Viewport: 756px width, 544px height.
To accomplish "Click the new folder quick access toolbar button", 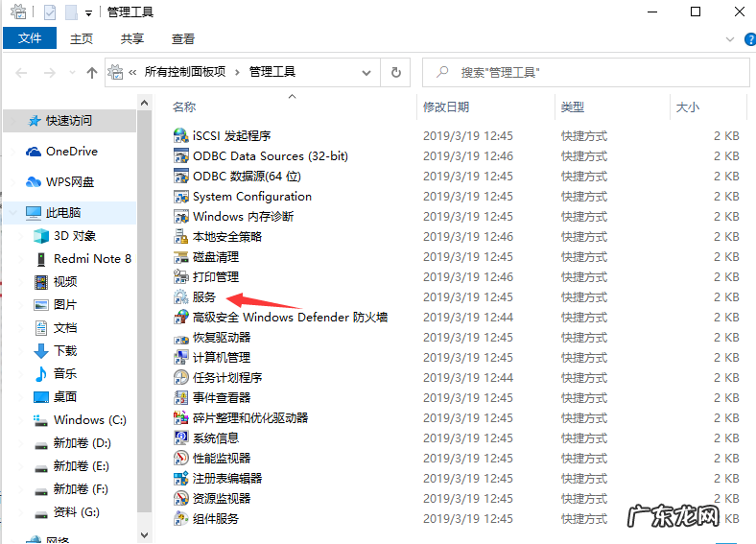I will [x=71, y=12].
